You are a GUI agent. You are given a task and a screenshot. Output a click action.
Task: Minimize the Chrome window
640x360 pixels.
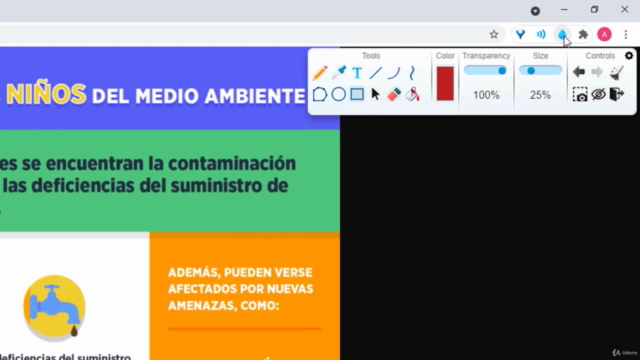click(x=564, y=10)
